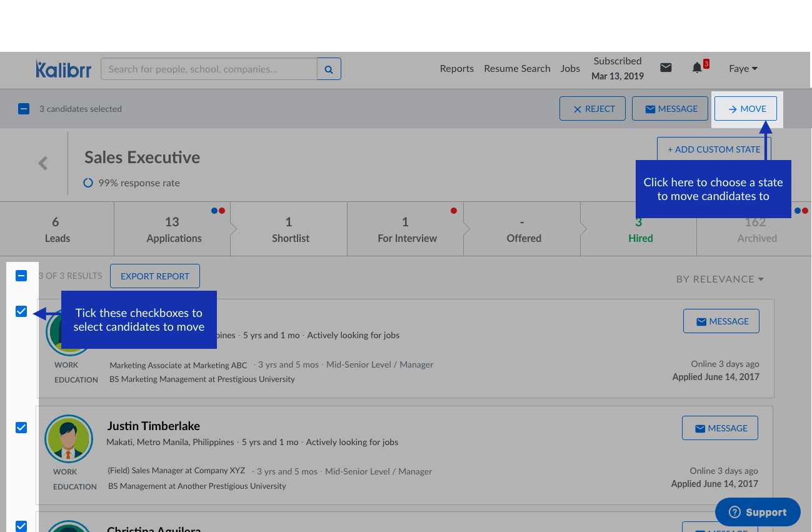Click the Kalibrr logo
The image size is (812, 532).
tap(63, 69)
